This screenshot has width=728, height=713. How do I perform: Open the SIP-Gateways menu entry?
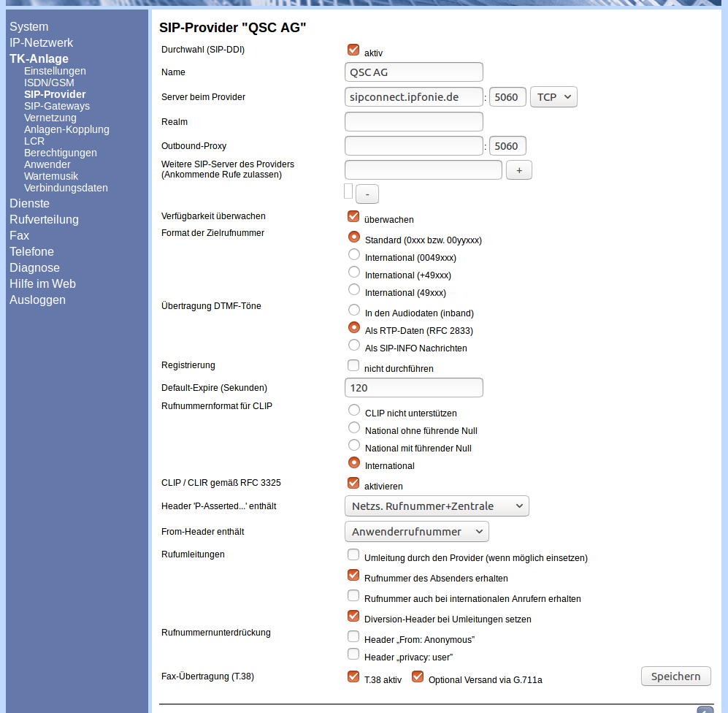57,106
